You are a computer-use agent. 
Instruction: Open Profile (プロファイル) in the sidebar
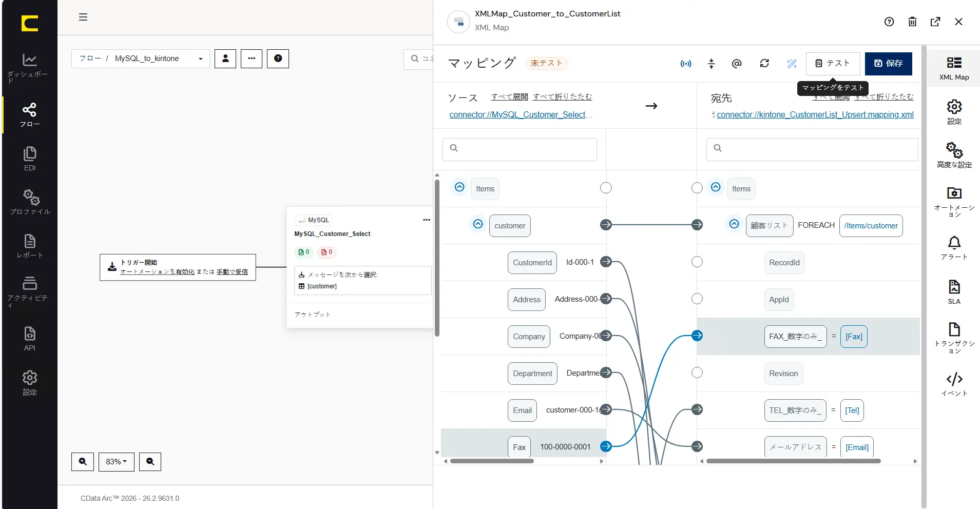[x=29, y=202]
